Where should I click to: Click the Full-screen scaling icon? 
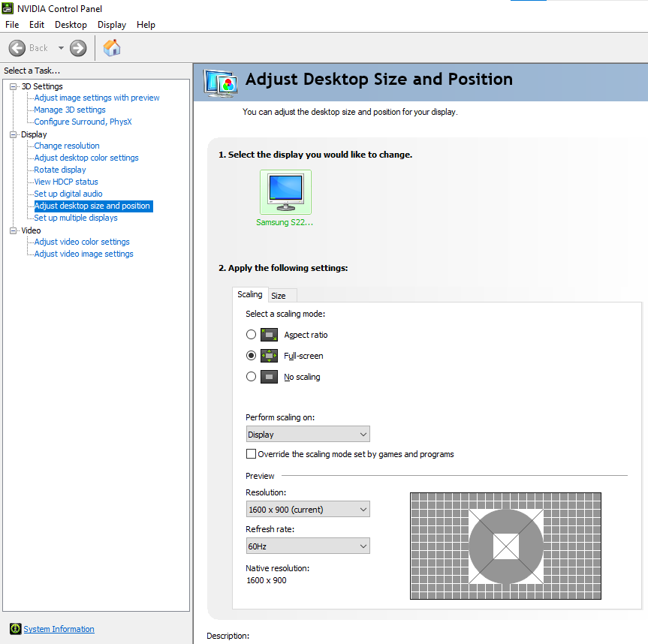click(270, 356)
